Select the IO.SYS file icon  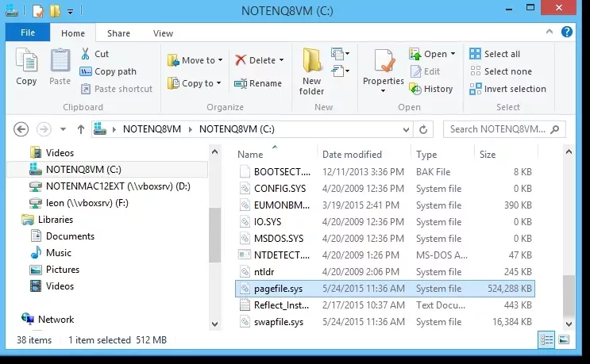[x=245, y=221]
